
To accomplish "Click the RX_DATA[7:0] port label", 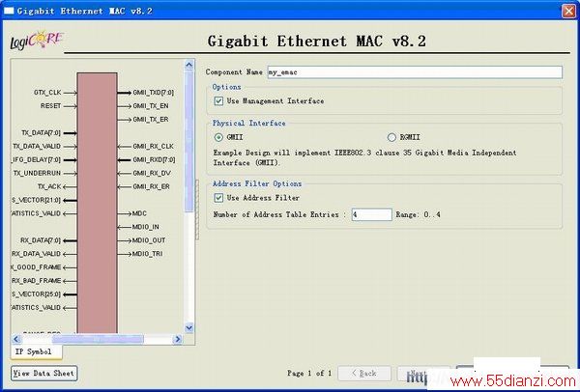I will (41, 240).
